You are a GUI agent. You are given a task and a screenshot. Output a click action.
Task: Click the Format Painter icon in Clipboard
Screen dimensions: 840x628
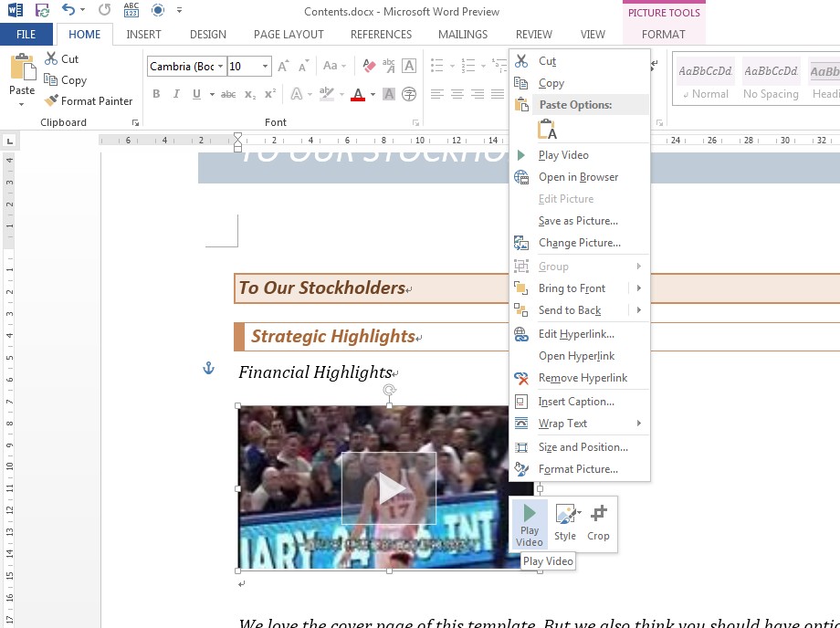point(52,101)
